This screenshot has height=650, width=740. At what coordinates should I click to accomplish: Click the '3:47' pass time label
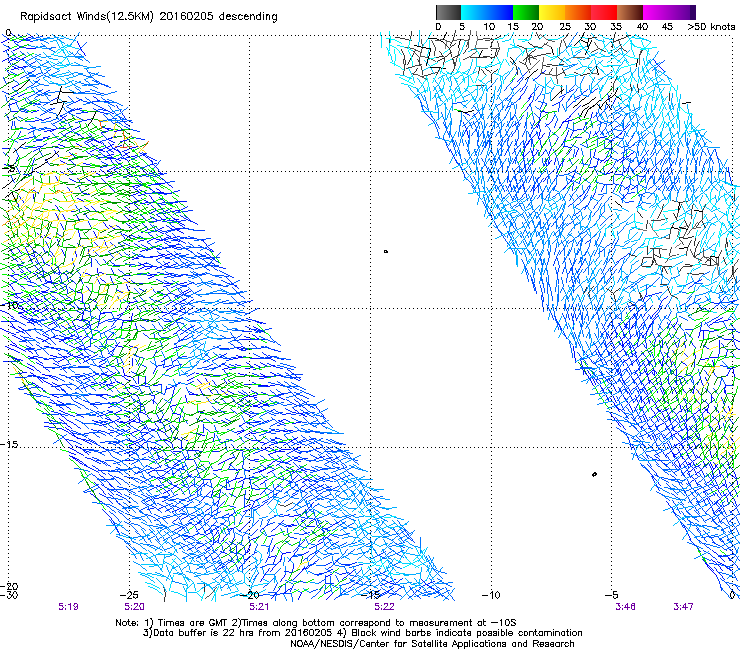[683, 606]
